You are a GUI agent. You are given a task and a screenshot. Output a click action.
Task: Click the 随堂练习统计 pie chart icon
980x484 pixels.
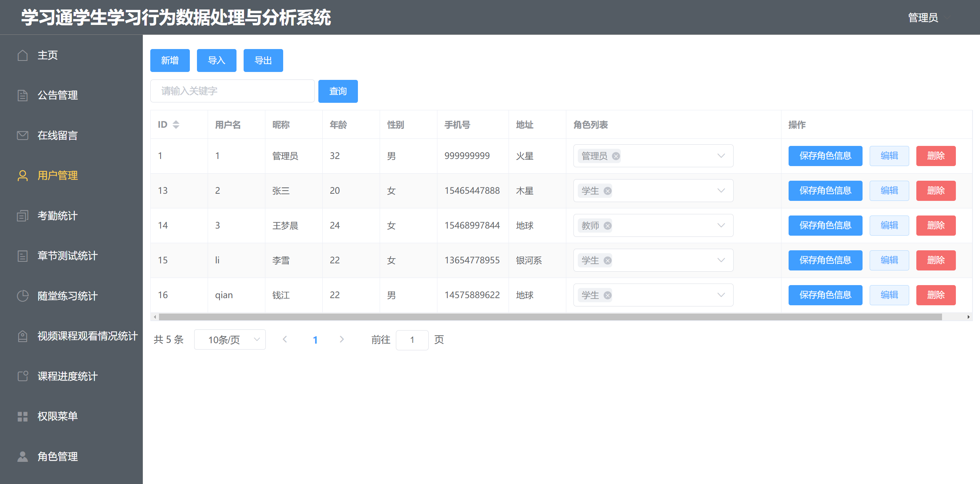point(22,296)
